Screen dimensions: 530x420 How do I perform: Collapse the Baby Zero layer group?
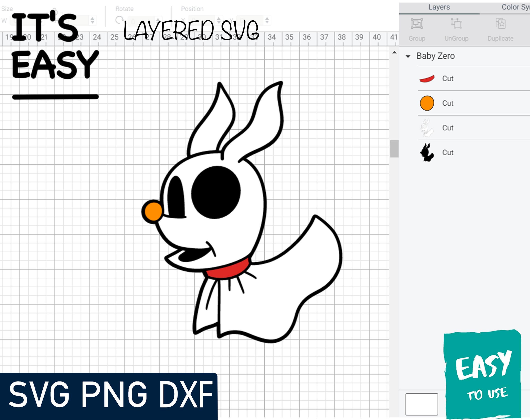point(408,56)
